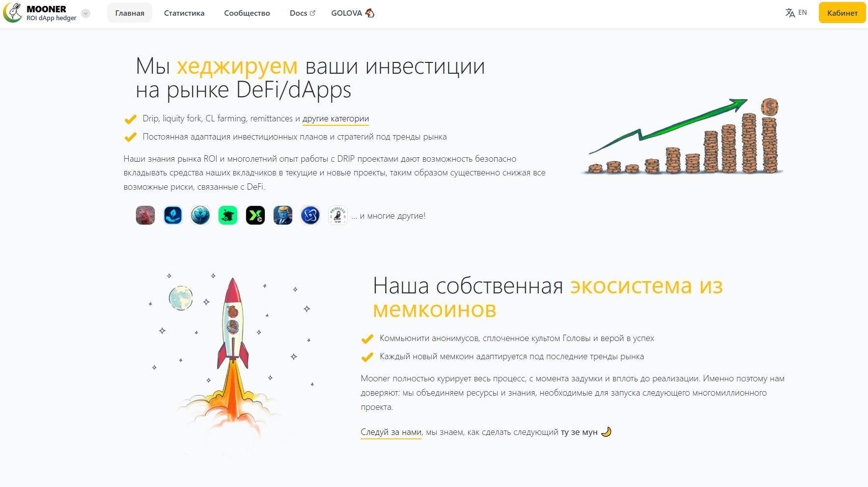The width and height of the screenshot is (868, 487).
Task: Click the checkmark beside Коммьюнити анонимусов
Action: 367,339
